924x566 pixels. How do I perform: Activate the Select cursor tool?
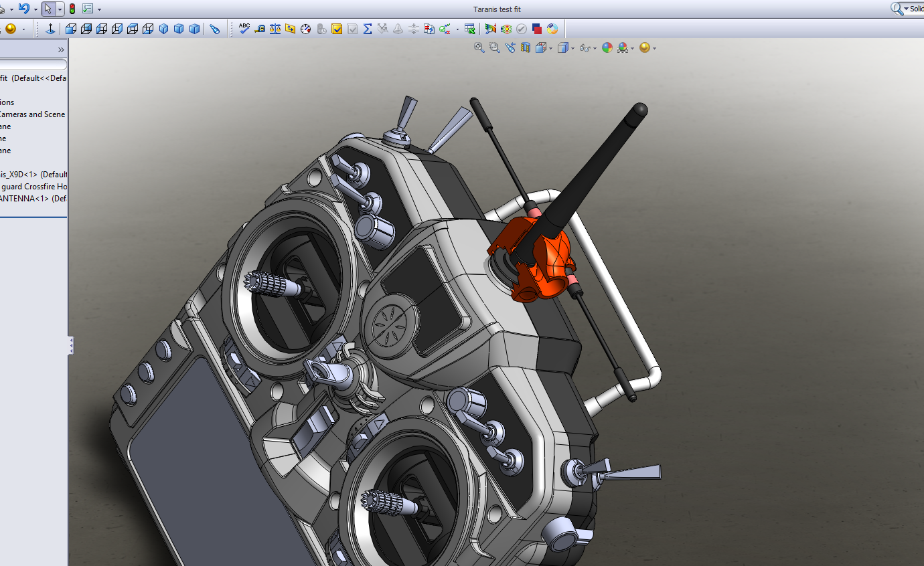(48, 9)
